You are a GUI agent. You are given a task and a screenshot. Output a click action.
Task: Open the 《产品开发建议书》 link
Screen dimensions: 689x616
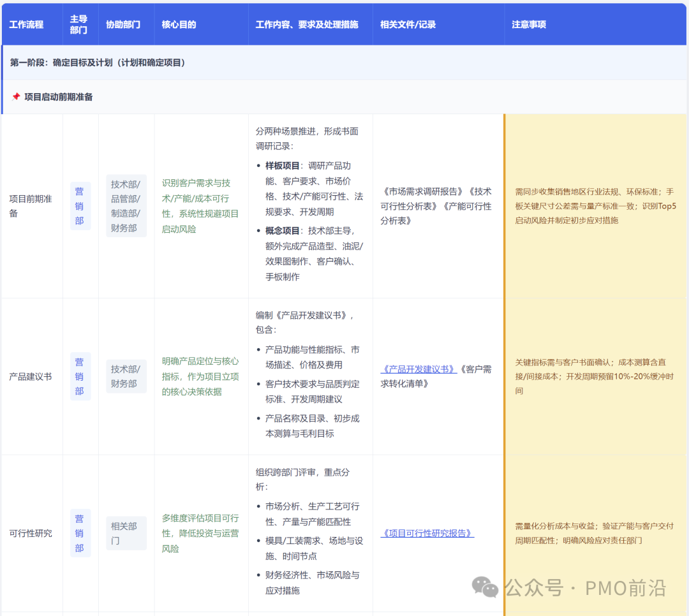tap(421, 368)
